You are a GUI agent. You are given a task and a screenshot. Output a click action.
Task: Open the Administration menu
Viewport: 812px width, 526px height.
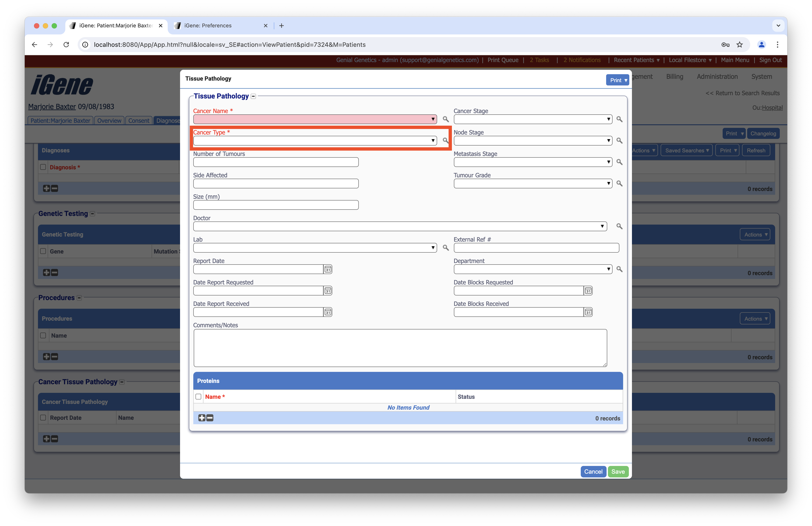click(x=717, y=76)
